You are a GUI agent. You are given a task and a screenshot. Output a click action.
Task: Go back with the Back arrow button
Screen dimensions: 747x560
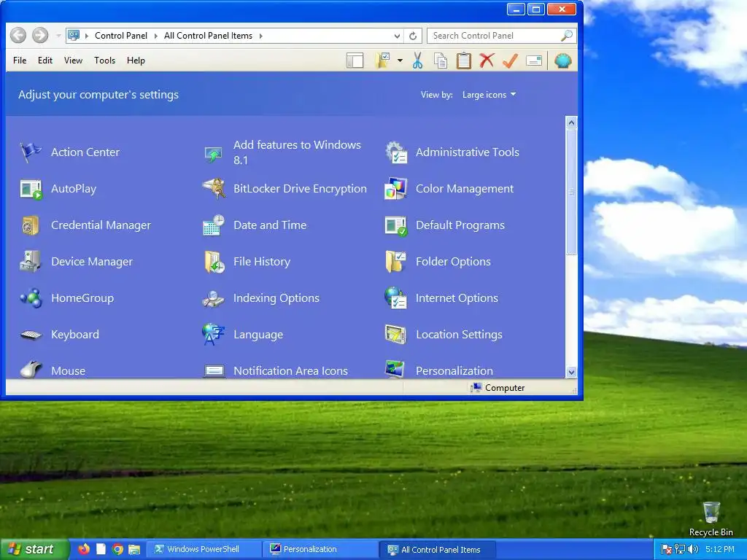(18, 35)
